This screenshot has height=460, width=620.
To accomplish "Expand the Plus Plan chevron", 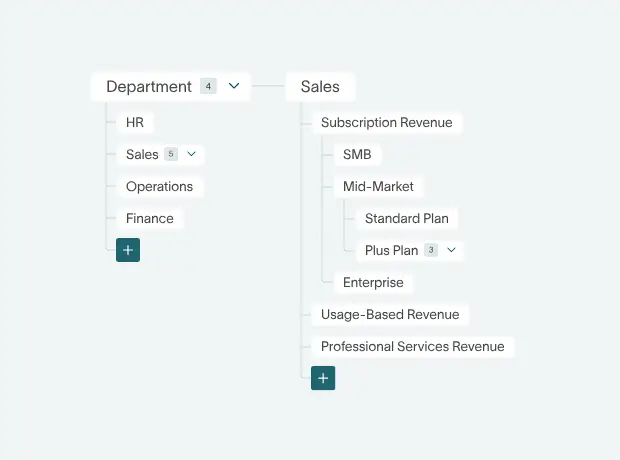I will point(451,250).
